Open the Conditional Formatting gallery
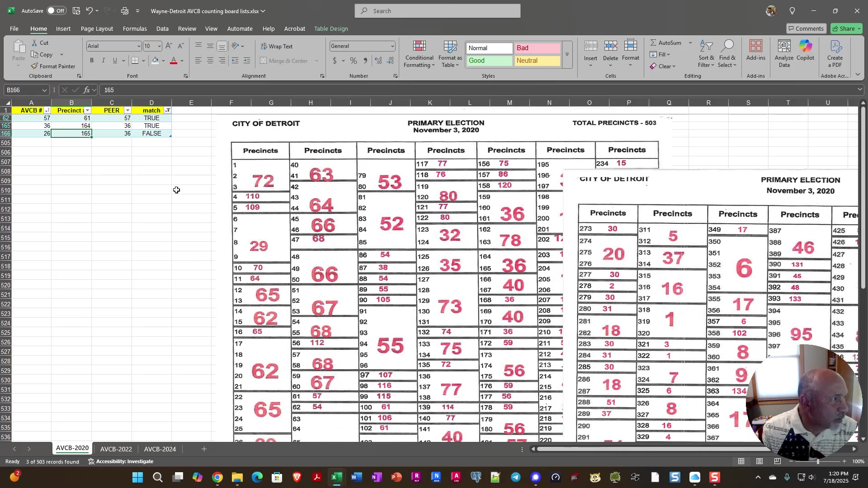868x488 pixels. 419,53
